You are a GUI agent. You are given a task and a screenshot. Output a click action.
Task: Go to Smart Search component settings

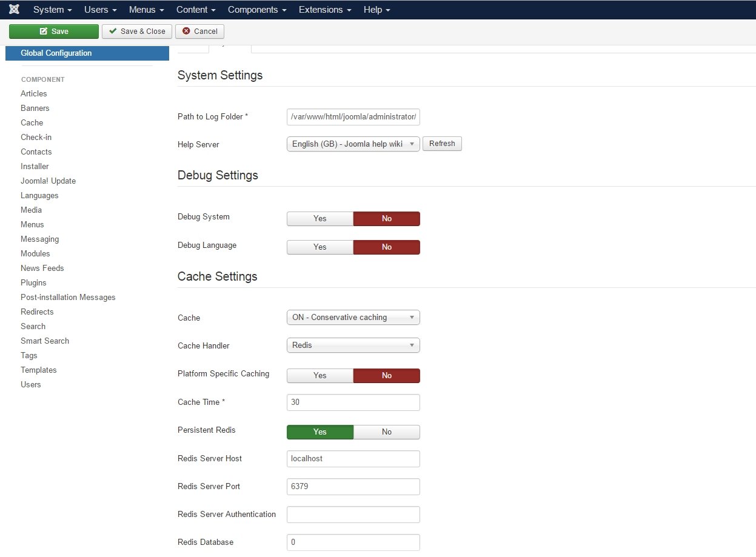(x=45, y=341)
